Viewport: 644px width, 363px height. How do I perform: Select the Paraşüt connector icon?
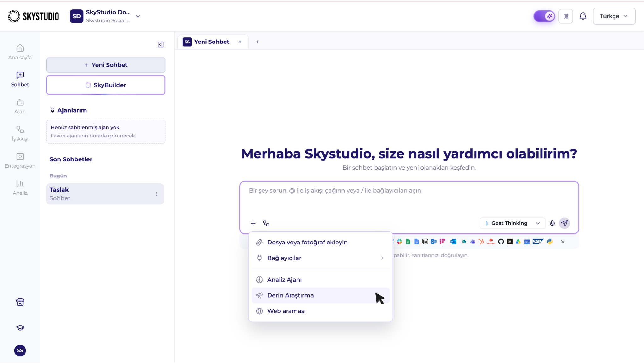click(491, 242)
